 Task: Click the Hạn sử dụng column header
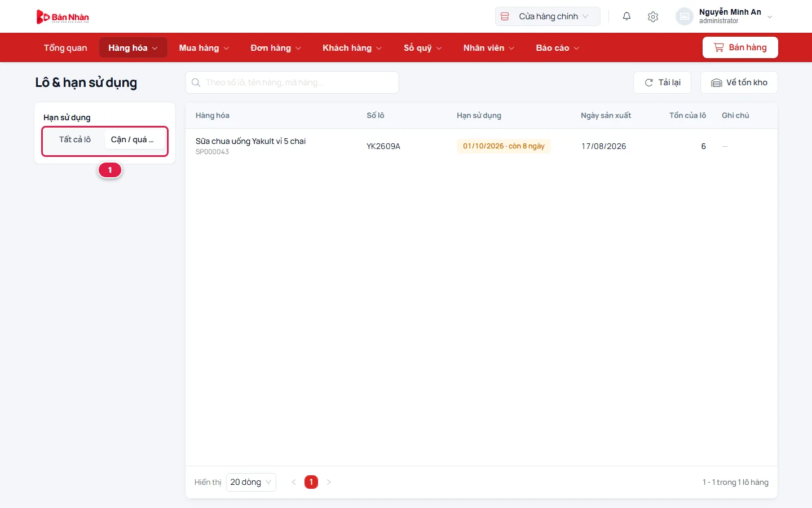tap(479, 115)
